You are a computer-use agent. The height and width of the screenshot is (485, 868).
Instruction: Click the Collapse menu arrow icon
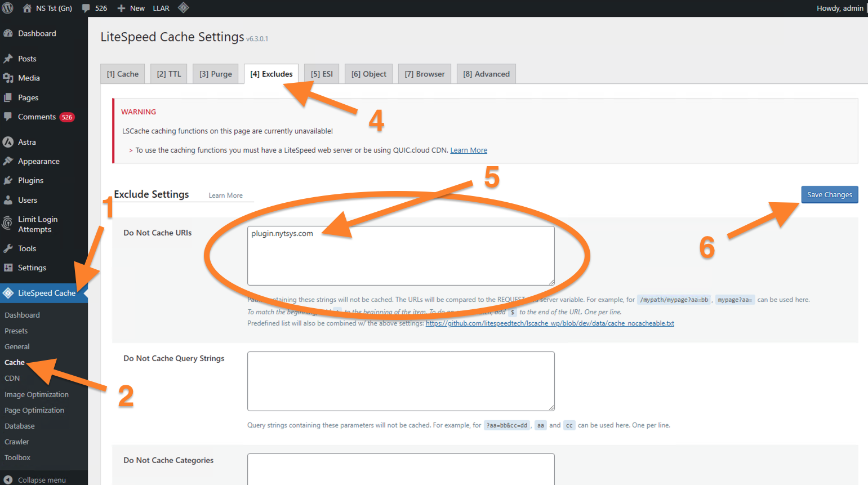pos(8,480)
